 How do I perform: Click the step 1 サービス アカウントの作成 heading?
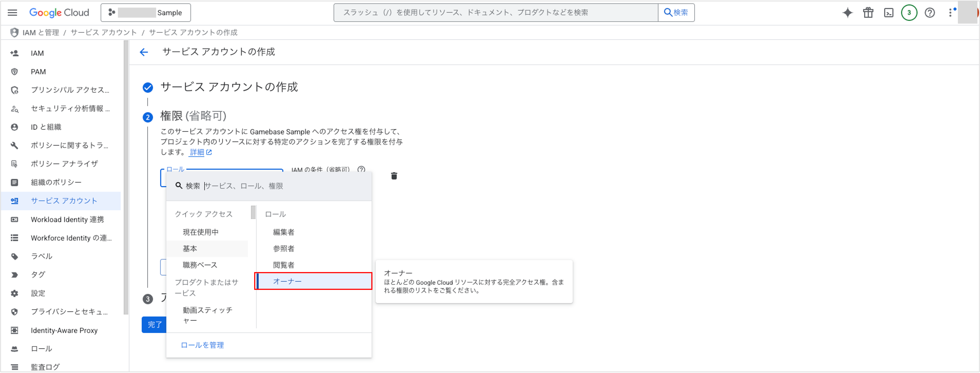click(x=229, y=87)
